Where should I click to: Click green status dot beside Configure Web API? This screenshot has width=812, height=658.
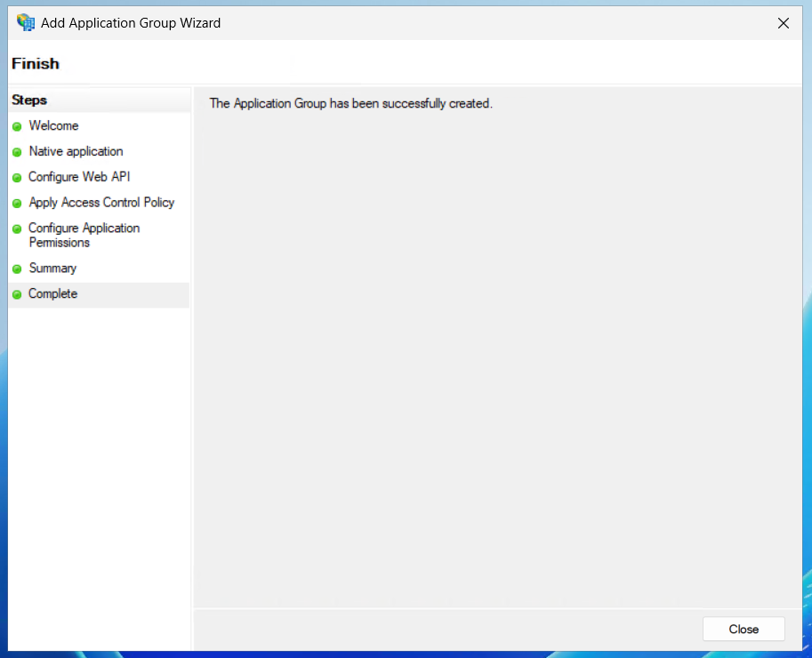(x=17, y=178)
